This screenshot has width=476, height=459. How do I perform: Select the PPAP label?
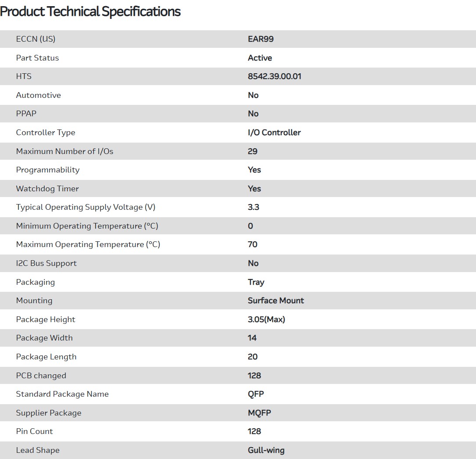click(x=26, y=114)
